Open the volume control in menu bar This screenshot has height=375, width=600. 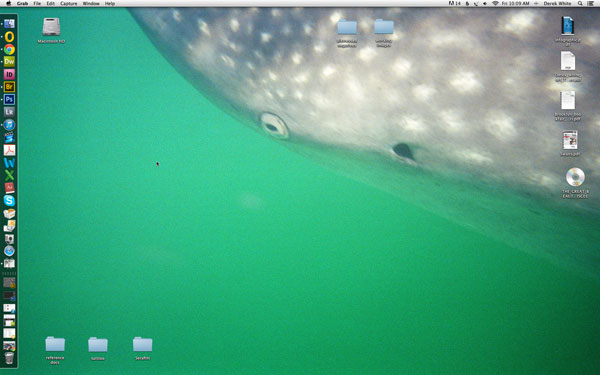click(x=485, y=3)
